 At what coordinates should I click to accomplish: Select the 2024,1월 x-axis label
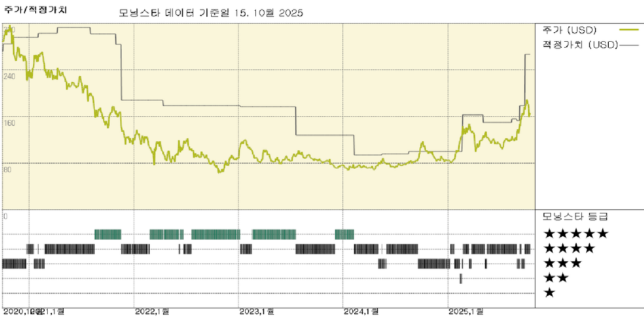361,311
